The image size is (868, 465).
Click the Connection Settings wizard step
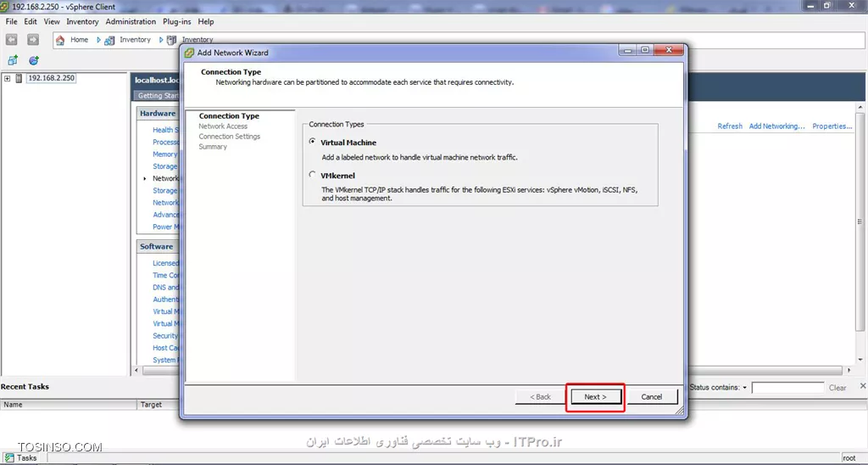(229, 137)
